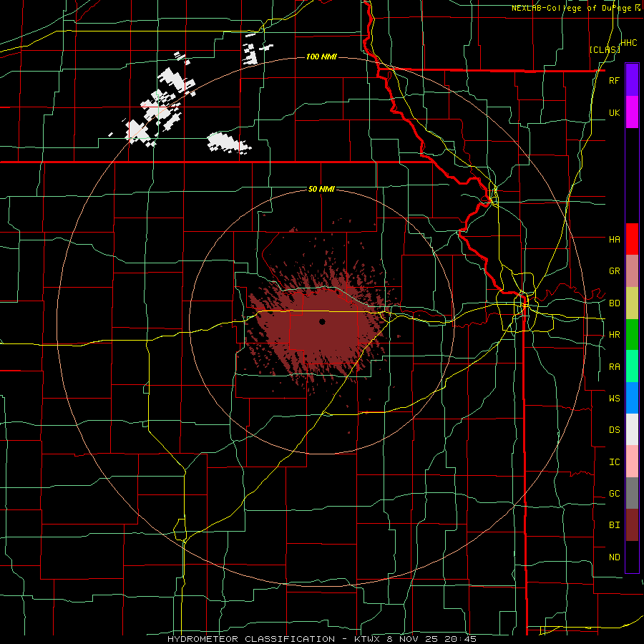
Task: Click the BI legend label
Action: tap(614, 525)
